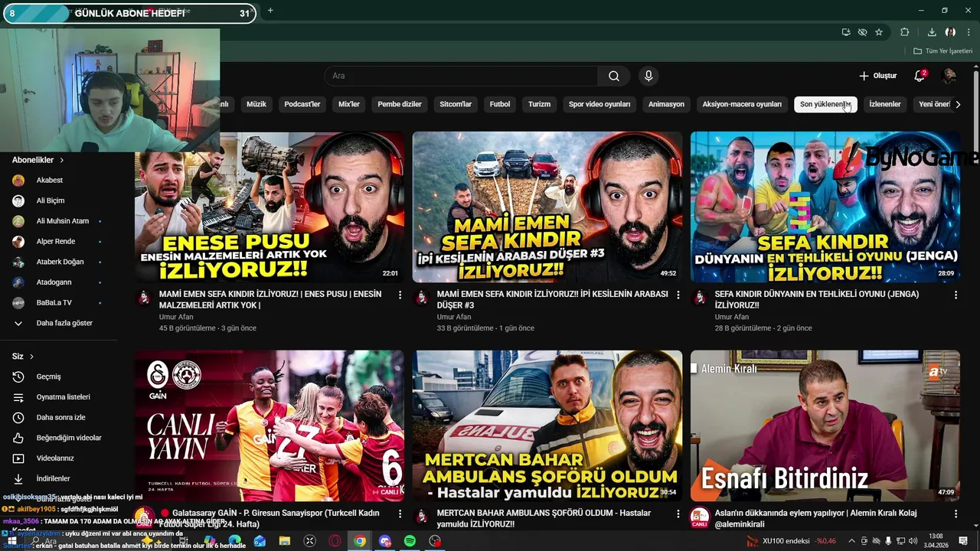Screen dimensions: 980x551
Task: Click Oluştur create button
Action: point(877,76)
